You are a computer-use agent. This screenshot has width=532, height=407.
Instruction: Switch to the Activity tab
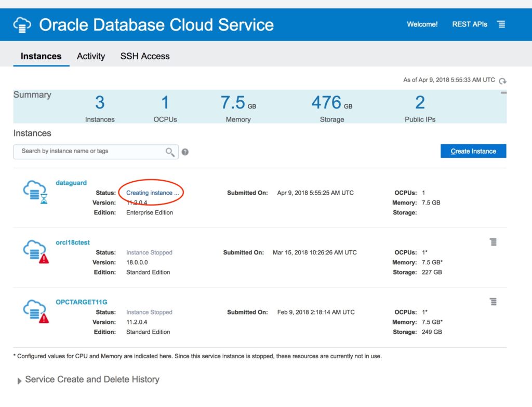click(x=91, y=56)
